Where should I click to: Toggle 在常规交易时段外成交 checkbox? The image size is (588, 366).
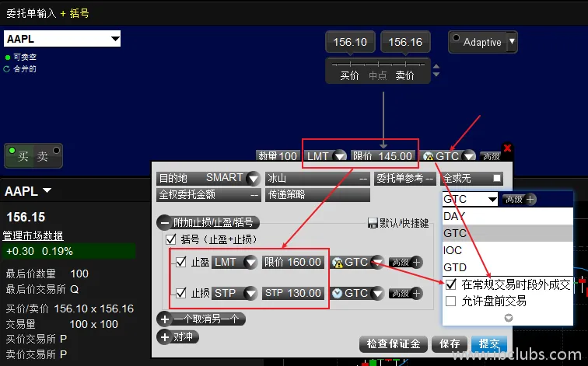point(450,284)
